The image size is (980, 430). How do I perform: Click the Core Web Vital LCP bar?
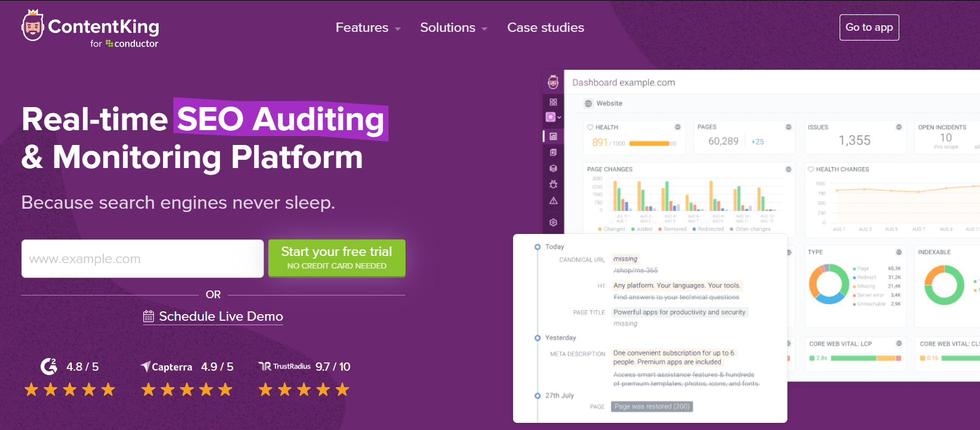coord(866,358)
